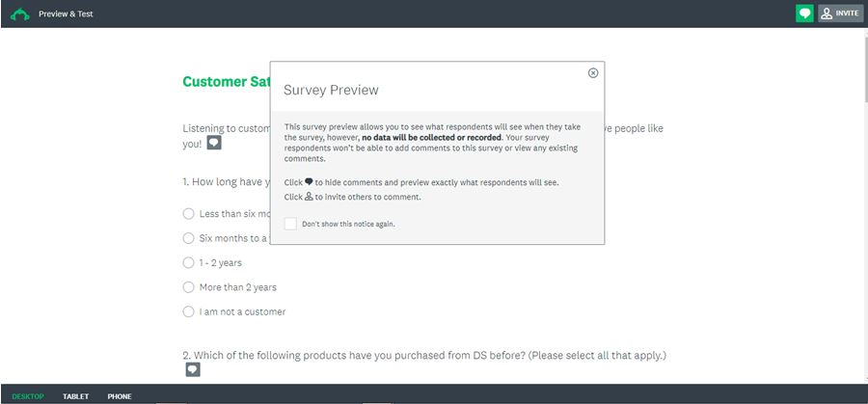Click the "Preview & Test" header title

coord(66,13)
